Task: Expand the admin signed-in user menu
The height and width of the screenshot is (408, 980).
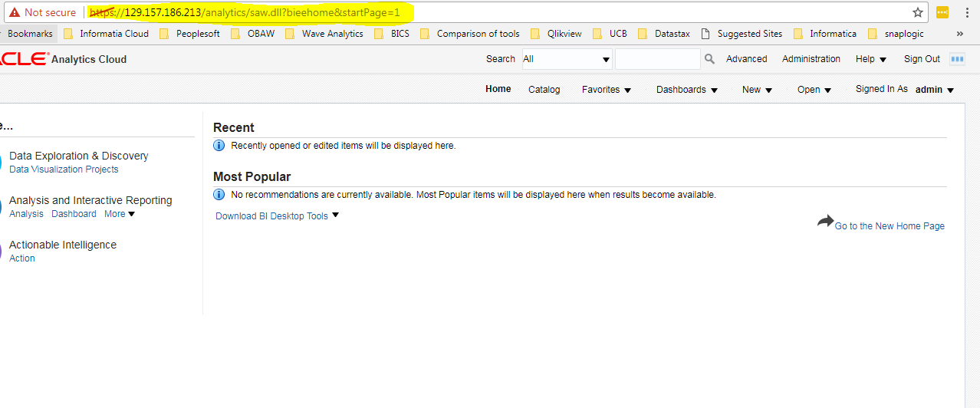Action: 935,90
